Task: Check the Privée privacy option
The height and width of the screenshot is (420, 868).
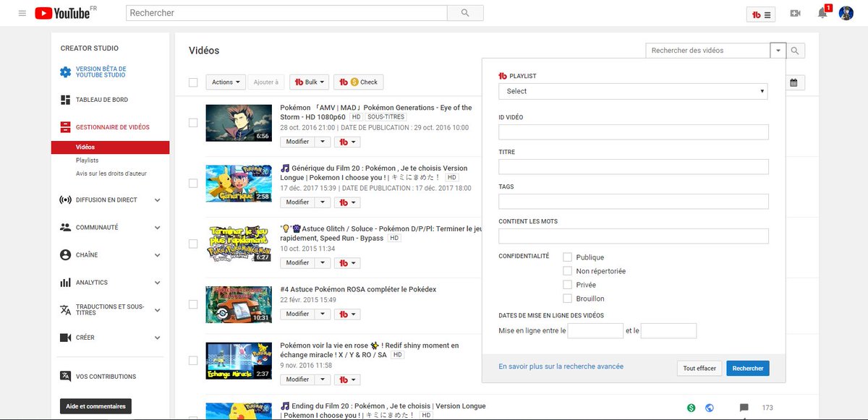Action: point(568,285)
